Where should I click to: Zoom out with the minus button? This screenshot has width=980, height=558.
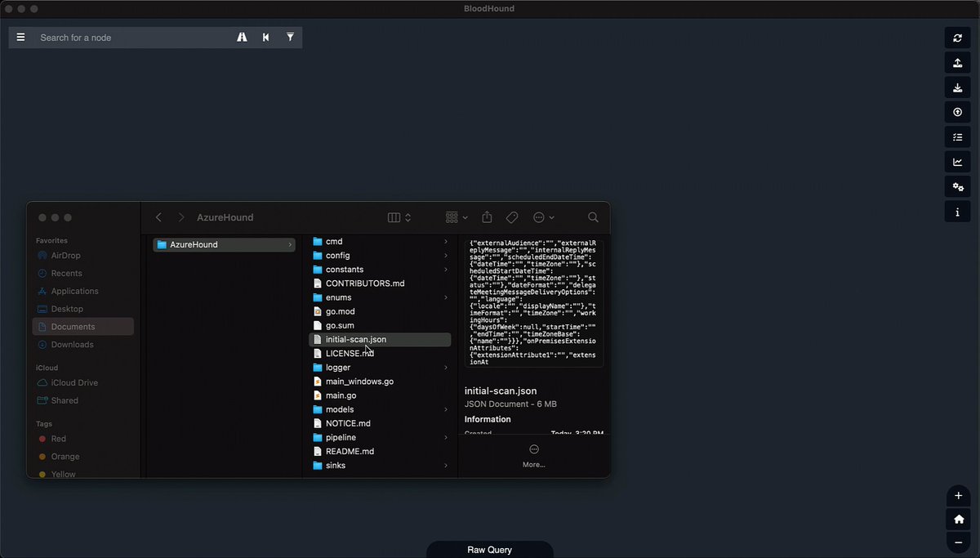(x=959, y=542)
